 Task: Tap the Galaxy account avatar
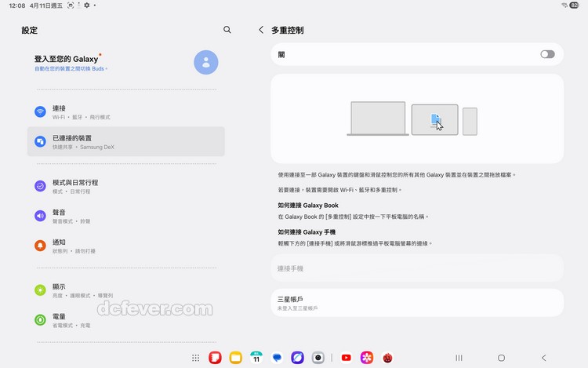coord(206,62)
